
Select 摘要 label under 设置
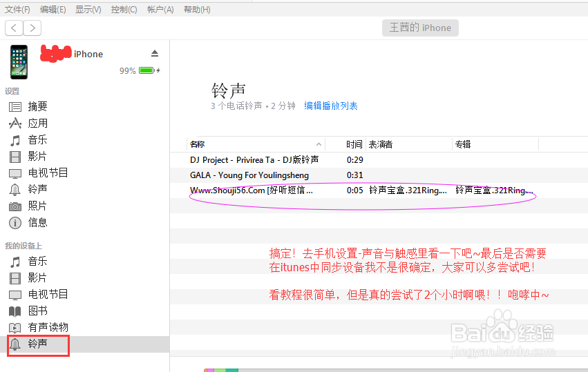(x=37, y=106)
